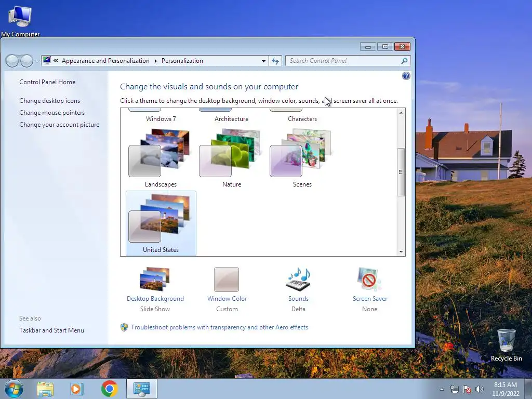Click the Window Color text link

tap(227, 299)
